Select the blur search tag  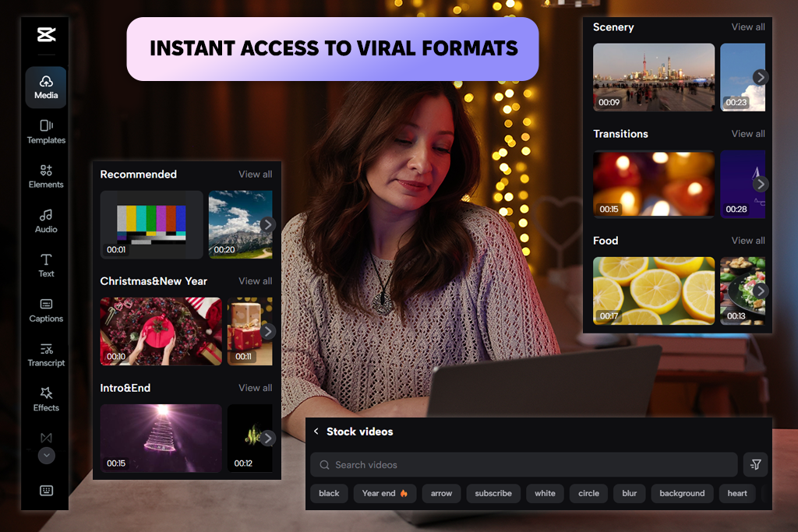pyautogui.click(x=629, y=493)
